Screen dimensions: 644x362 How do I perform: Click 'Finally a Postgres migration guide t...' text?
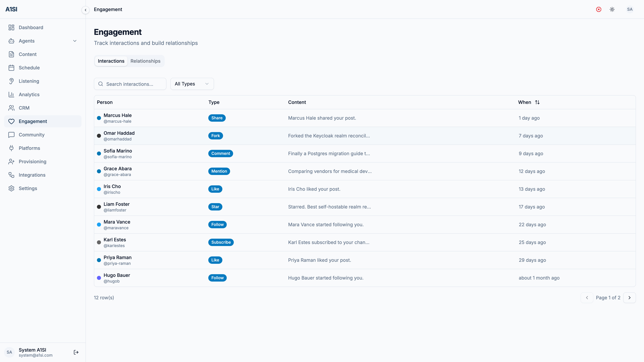click(x=329, y=153)
